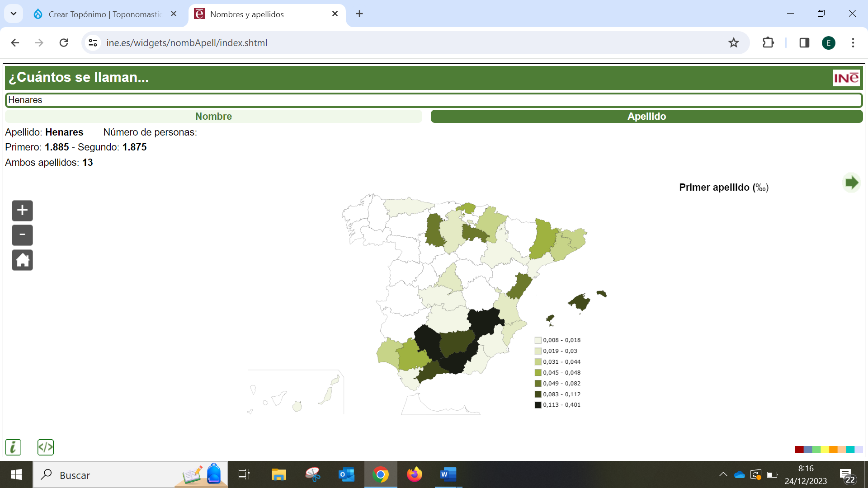
Task: Open the information panel via the i icon
Action: coord(13,447)
